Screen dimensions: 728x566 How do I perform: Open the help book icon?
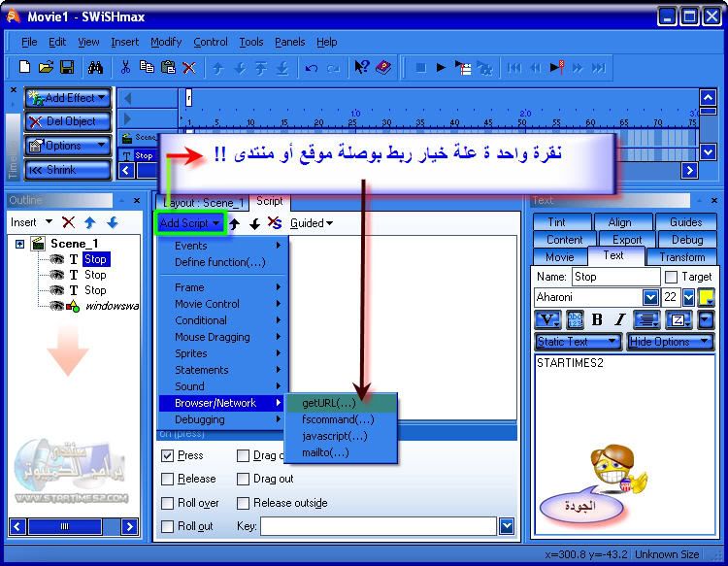pyautogui.click(x=383, y=68)
